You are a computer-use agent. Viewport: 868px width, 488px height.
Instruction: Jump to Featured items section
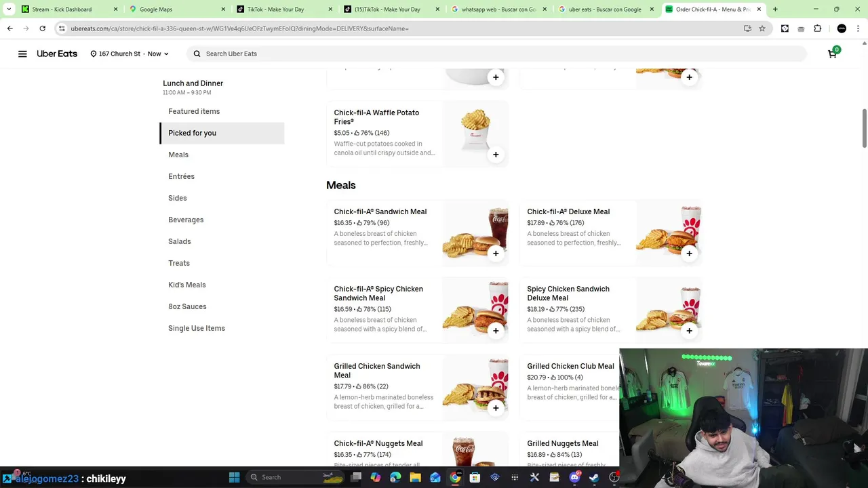(x=194, y=111)
